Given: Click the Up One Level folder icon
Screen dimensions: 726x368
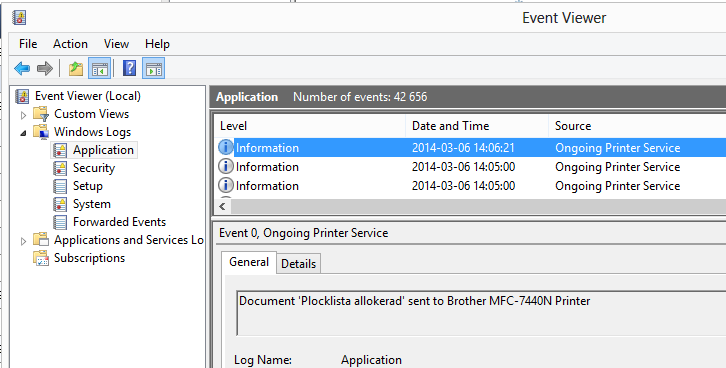Looking at the screenshot, I should (75, 69).
